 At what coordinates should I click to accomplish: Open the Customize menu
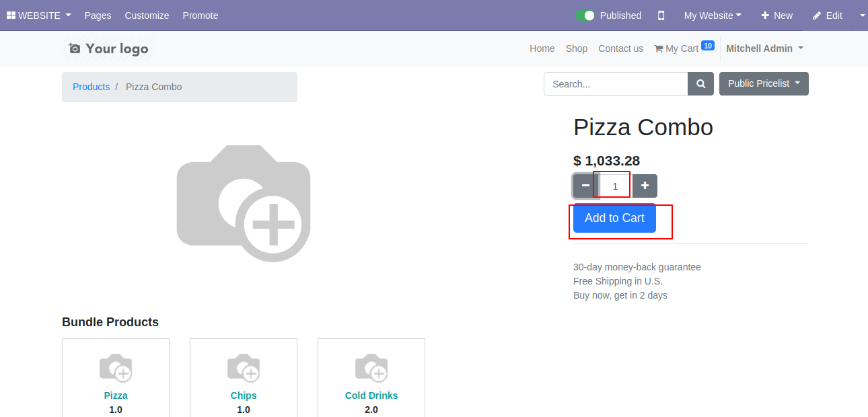(147, 15)
